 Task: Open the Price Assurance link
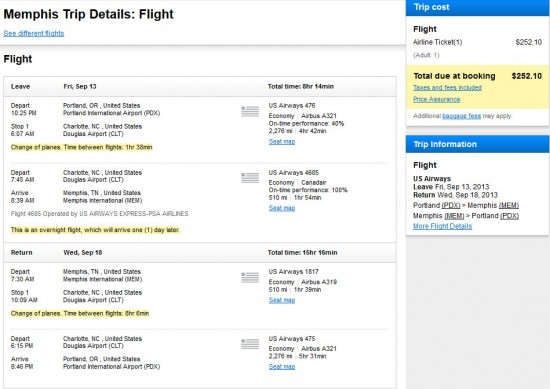pos(436,99)
